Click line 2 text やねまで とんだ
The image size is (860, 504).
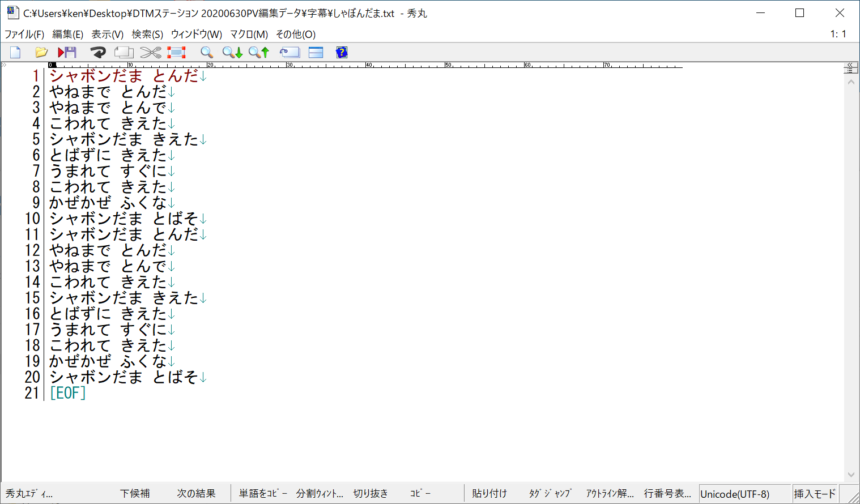pyautogui.click(x=108, y=92)
